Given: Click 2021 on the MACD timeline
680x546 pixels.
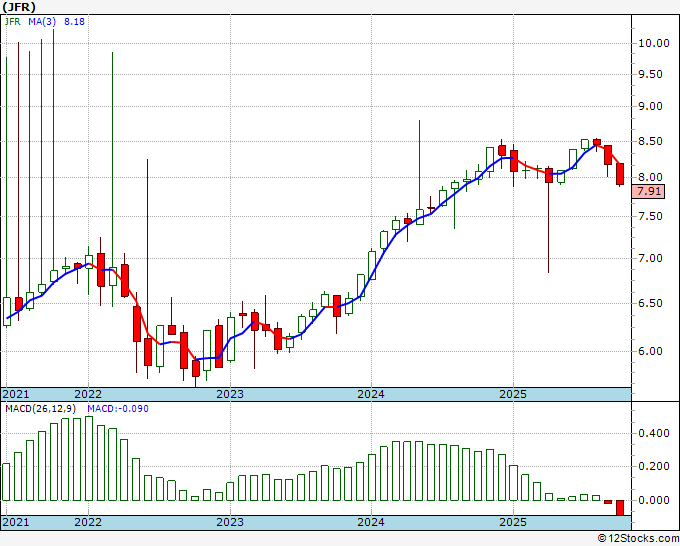Looking at the screenshot, I should 16,522.
